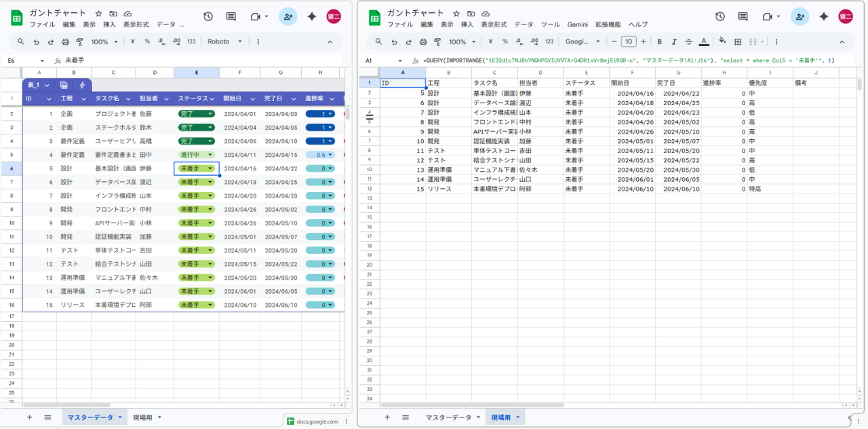The height and width of the screenshot is (429, 868).
Task: Open the Gemini sparkle assistant
Action: point(824,16)
